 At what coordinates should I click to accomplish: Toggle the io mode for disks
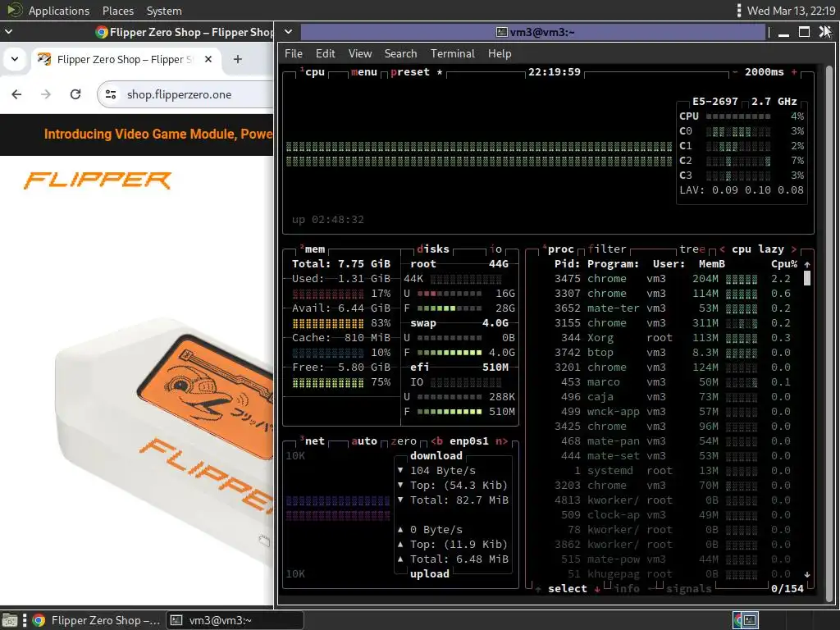(x=496, y=249)
